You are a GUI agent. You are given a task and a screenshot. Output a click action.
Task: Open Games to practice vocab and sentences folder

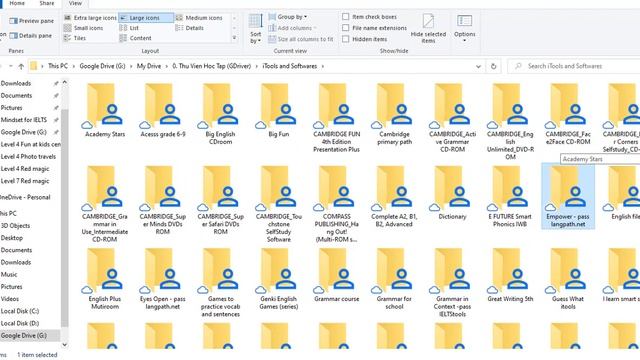click(x=220, y=282)
